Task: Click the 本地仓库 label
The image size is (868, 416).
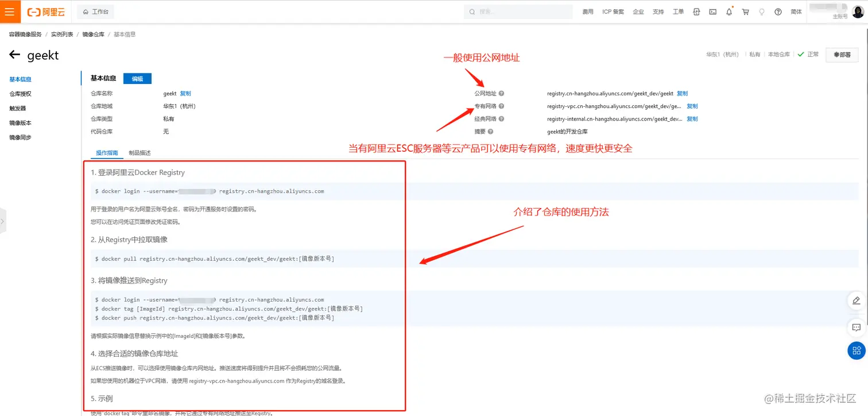Action: (x=779, y=55)
